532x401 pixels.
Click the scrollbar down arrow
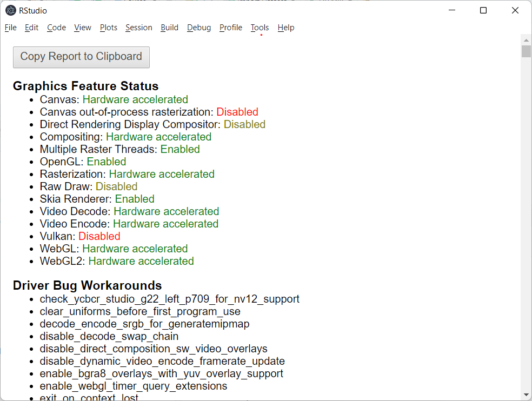pos(526,395)
